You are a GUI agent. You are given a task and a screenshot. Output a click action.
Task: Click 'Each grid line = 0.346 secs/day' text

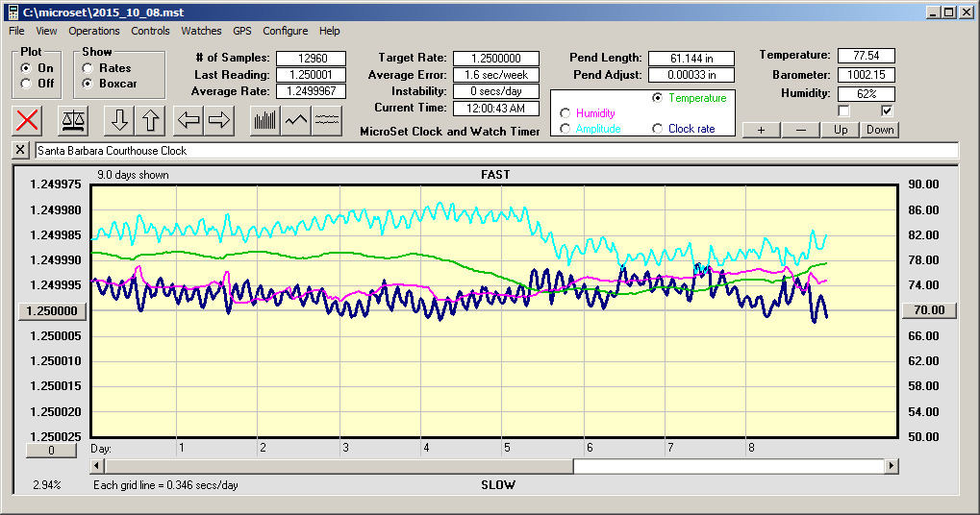[165, 485]
